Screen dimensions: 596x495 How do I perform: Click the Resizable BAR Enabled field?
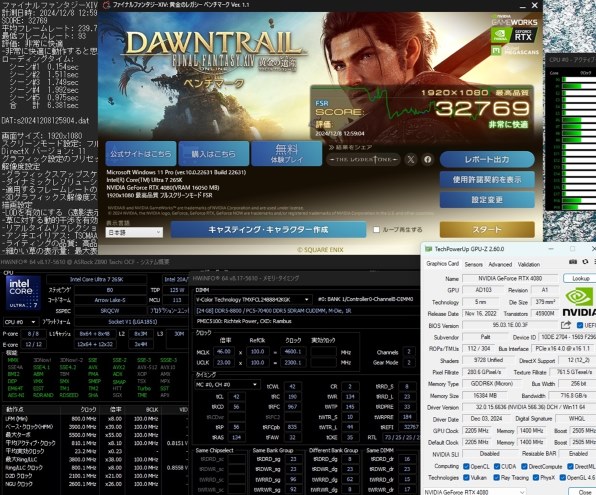[578, 454]
